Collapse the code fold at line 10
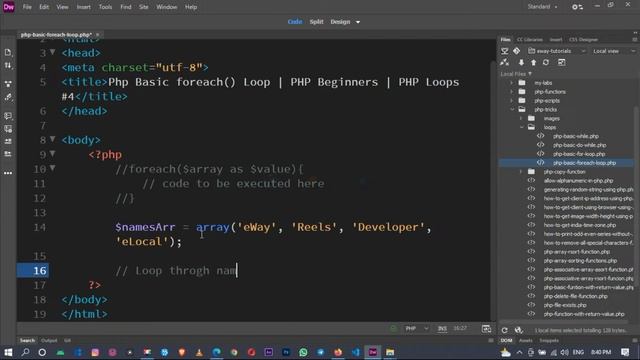The height and width of the screenshot is (360, 640). [x=52, y=168]
